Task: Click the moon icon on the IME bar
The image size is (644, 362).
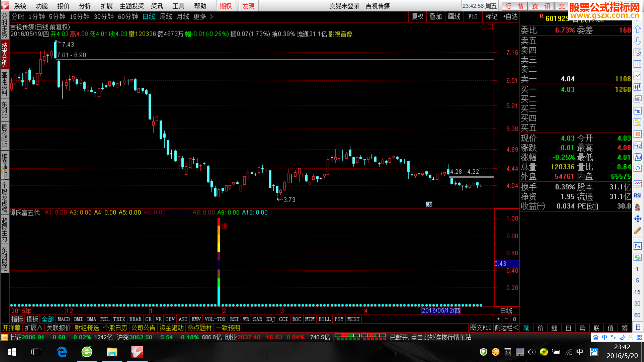Action: click(x=622, y=337)
